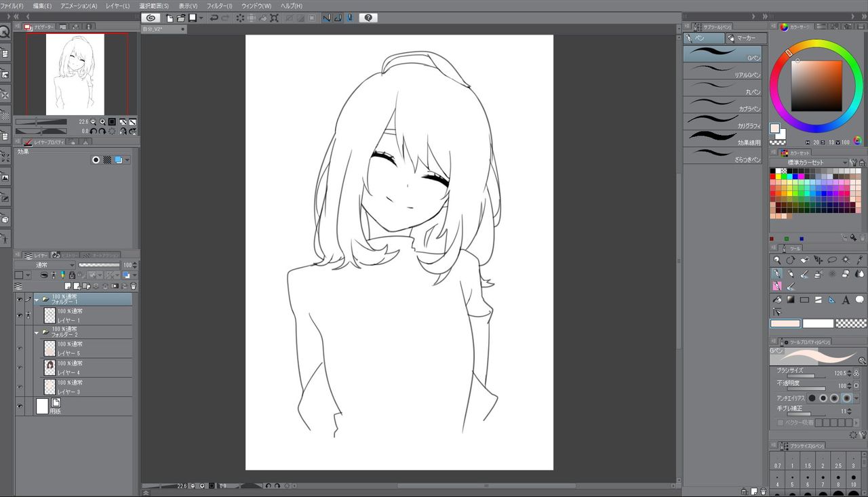Click the open file folder icon
The image size is (868, 497).
[x=181, y=18]
